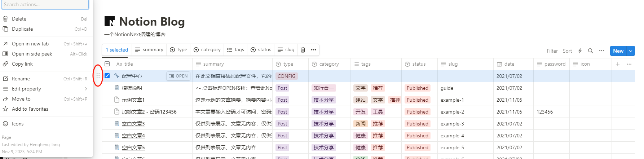Open the category column header menu

tap(330, 64)
